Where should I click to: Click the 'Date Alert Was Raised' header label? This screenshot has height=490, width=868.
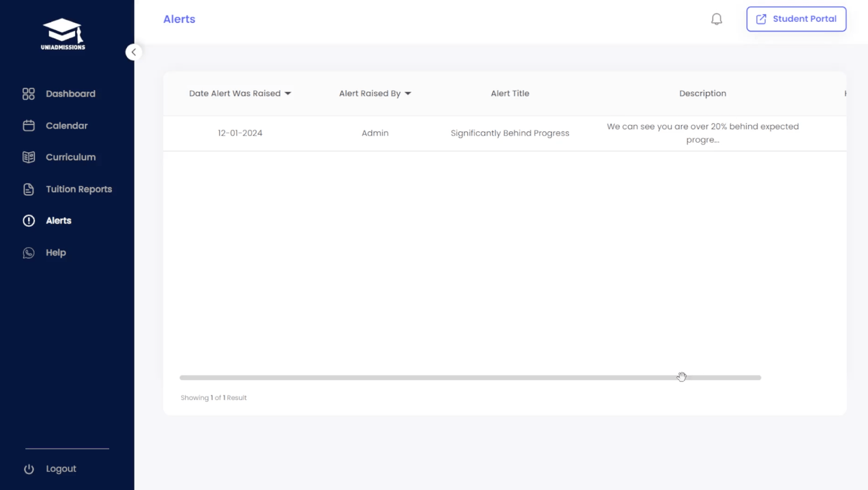point(235,93)
